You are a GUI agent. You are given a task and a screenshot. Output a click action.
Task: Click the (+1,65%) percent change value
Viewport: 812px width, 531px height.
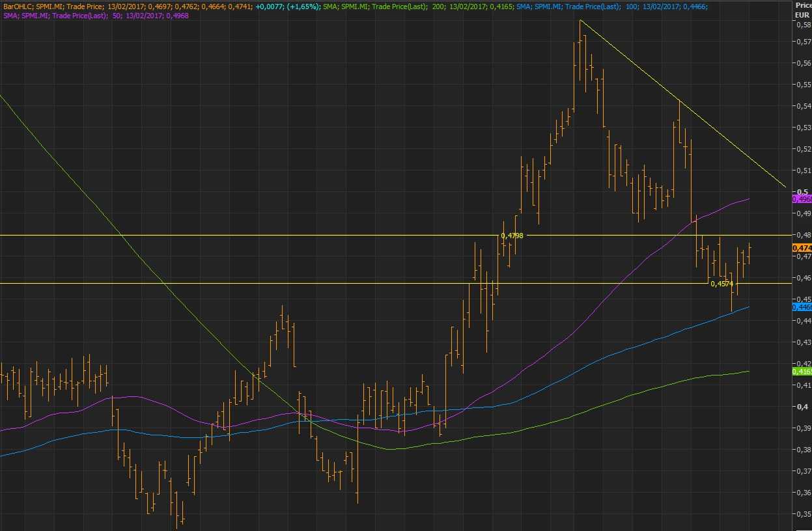pos(303,6)
